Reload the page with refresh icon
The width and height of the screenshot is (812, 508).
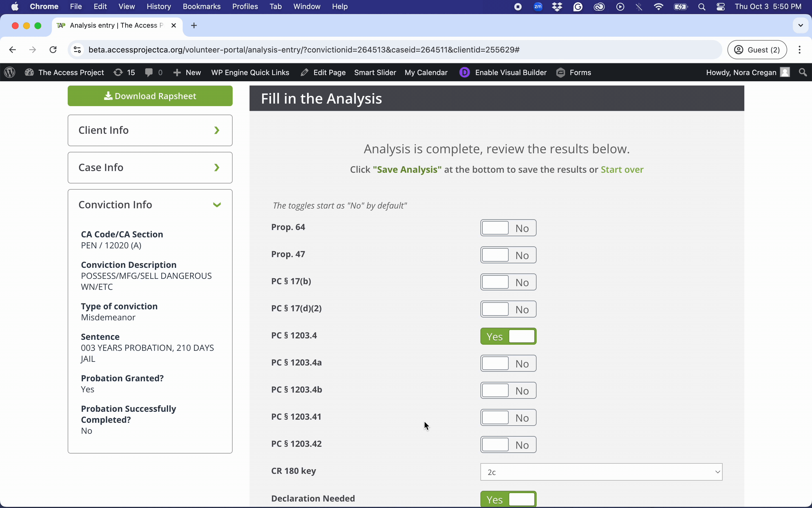53,50
